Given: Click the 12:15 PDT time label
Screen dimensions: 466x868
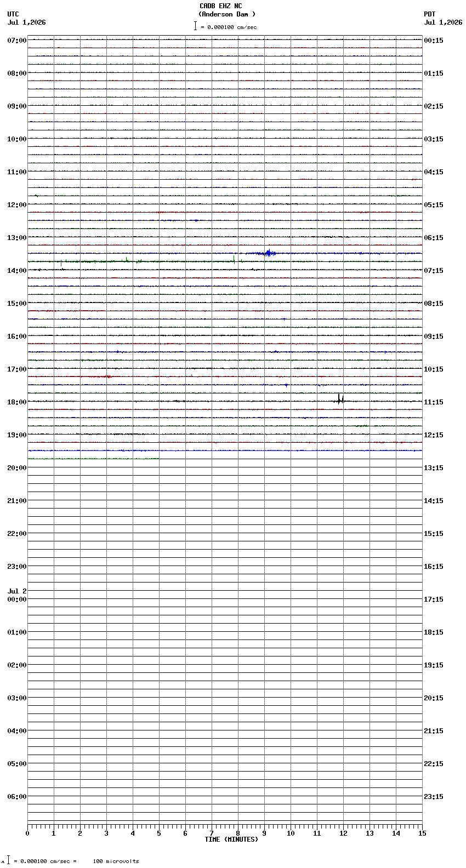Looking at the screenshot, I should tap(434, 435).
